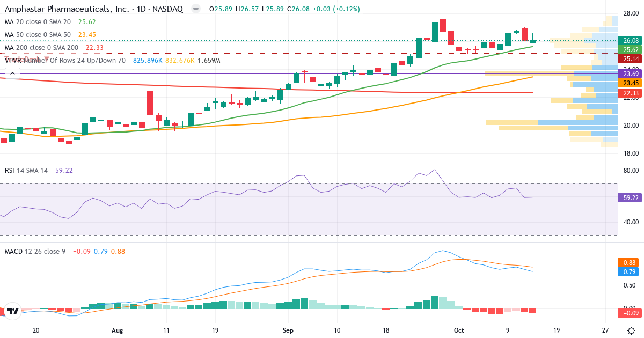
Task: Click the green 25.62 price axis label
Action: pyautogui.click(x=630, y=49)
